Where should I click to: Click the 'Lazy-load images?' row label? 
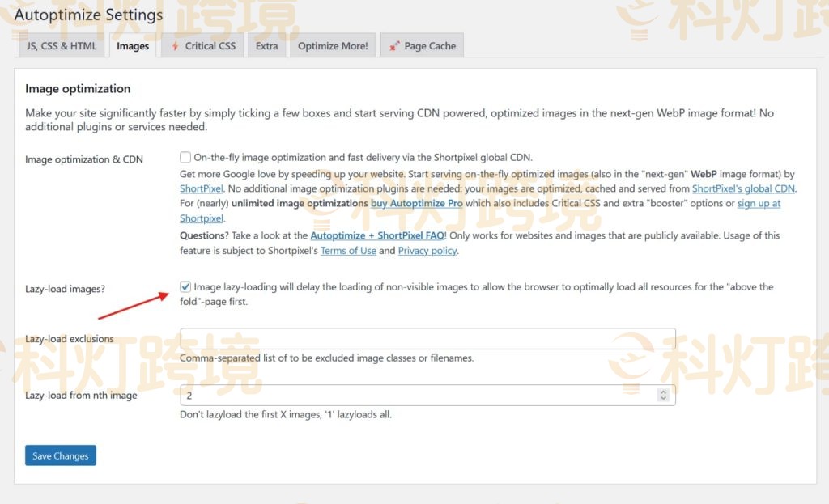click(65, 289)
